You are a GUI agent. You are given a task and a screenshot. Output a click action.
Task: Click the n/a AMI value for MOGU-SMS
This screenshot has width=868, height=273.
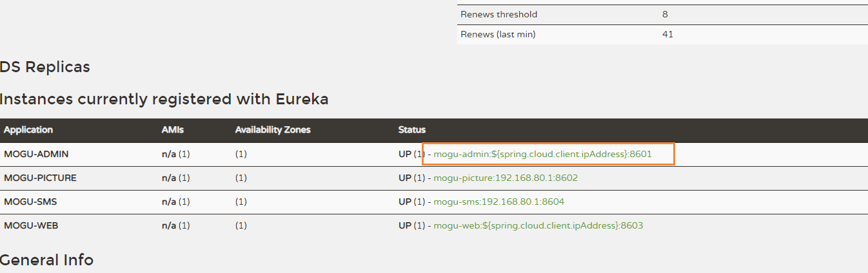click(168, 202)
